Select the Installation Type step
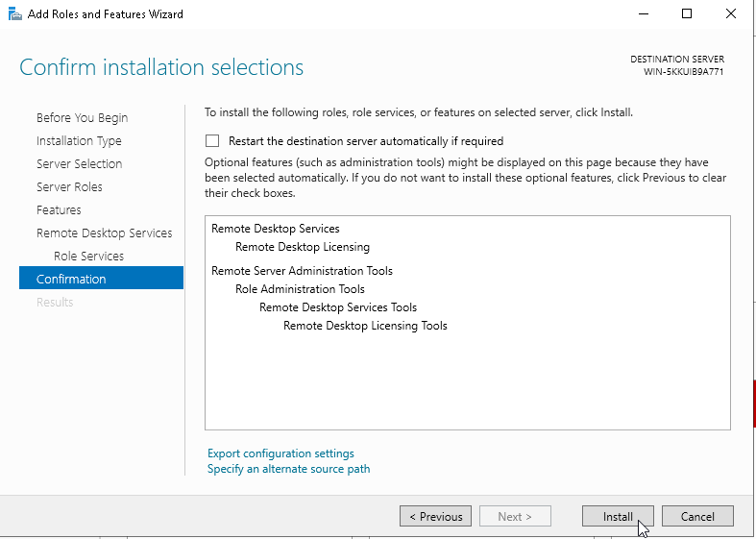This screenshot has height=539, width=756. [x=79, y=141]
